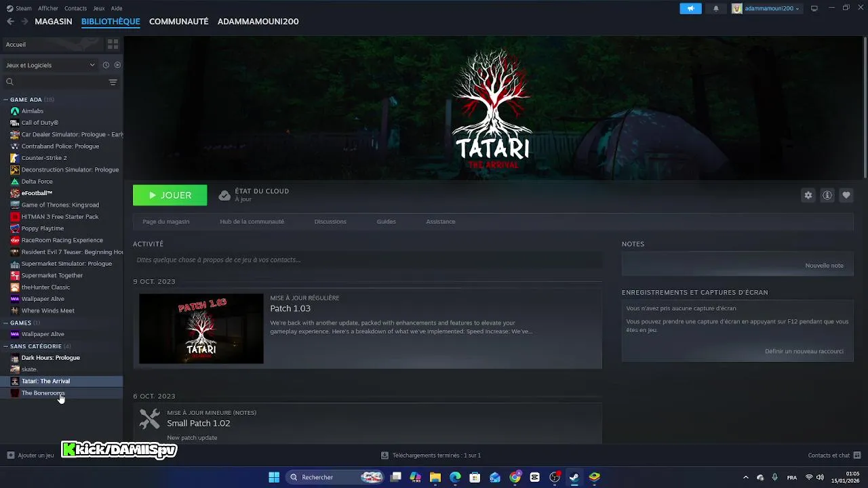Image resolution: width=868 pixels, height=488 pixels.
Task: Open Discussions link
Action: 330,222
